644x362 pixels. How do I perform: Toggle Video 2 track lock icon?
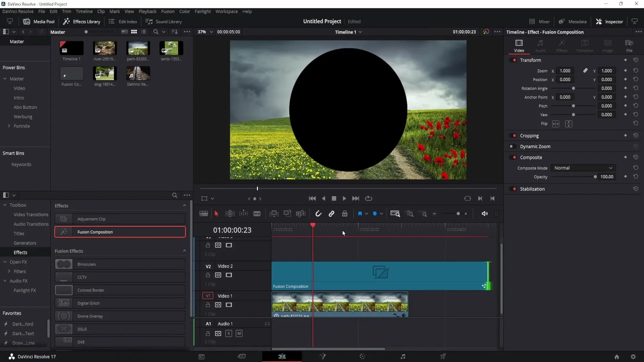click(208, 275)
